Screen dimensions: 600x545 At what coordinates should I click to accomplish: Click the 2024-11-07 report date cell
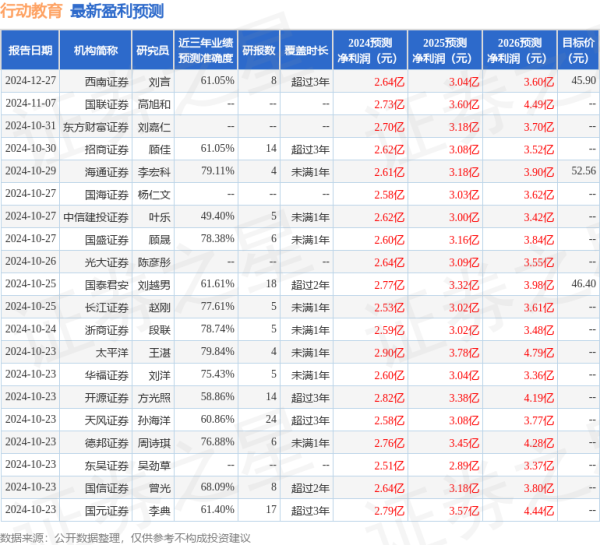(31, 103)
